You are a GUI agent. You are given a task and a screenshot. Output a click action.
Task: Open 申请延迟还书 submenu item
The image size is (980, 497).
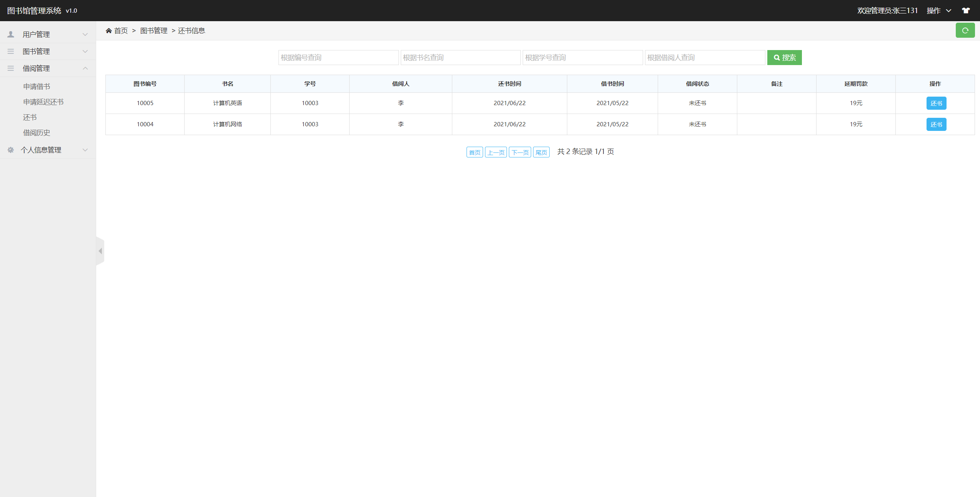click(x=43, y=102)
